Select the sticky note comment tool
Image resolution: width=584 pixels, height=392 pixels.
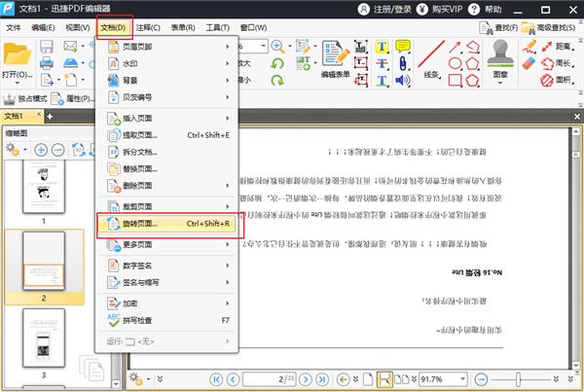403,47
